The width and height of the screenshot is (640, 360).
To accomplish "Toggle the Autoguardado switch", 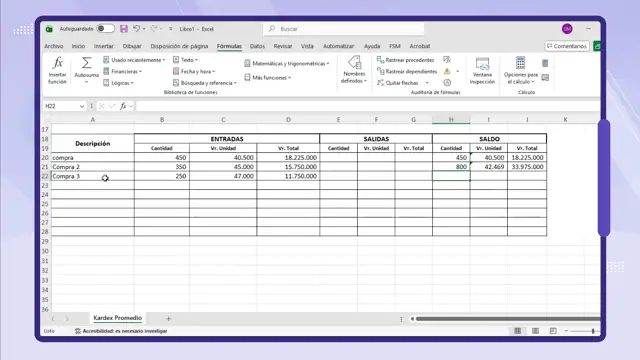I will click(105, 29).
